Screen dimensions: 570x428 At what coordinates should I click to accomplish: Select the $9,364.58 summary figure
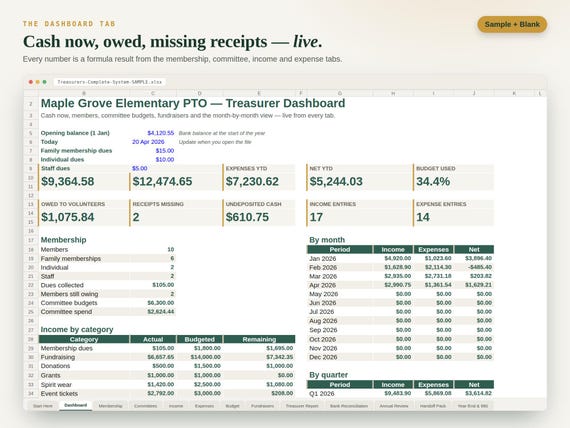coord(68,181)
